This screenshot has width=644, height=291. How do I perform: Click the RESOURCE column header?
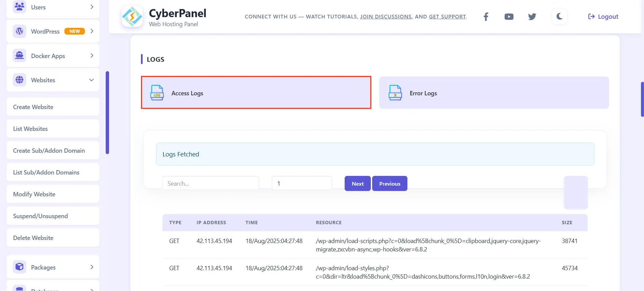point(329,223)
